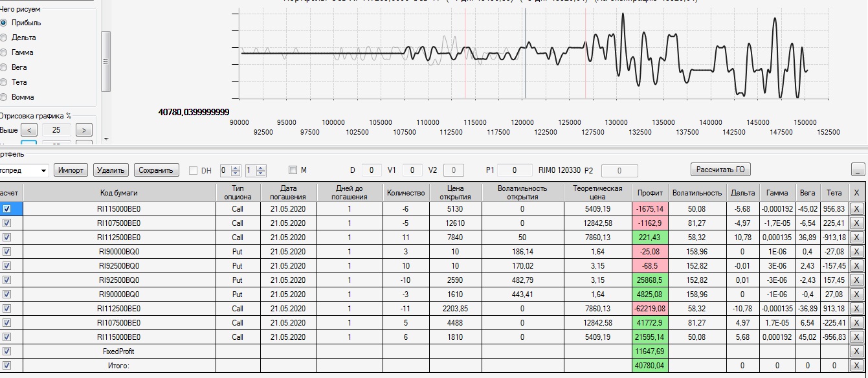Uncheck row with profit -1675,14
The width and height of the screenshot is (868, 378).
click(x=6, y=209)
